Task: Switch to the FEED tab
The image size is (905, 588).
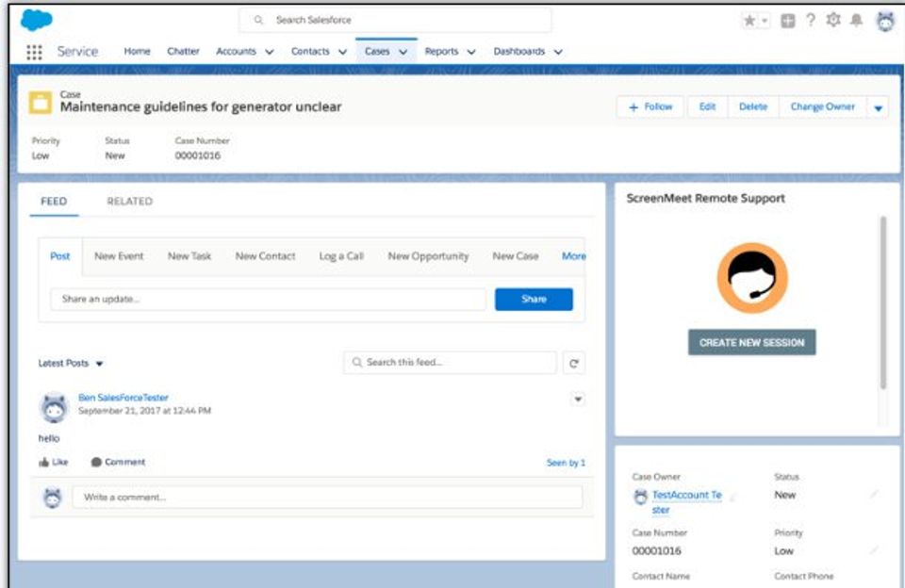Action: [54, 202]
